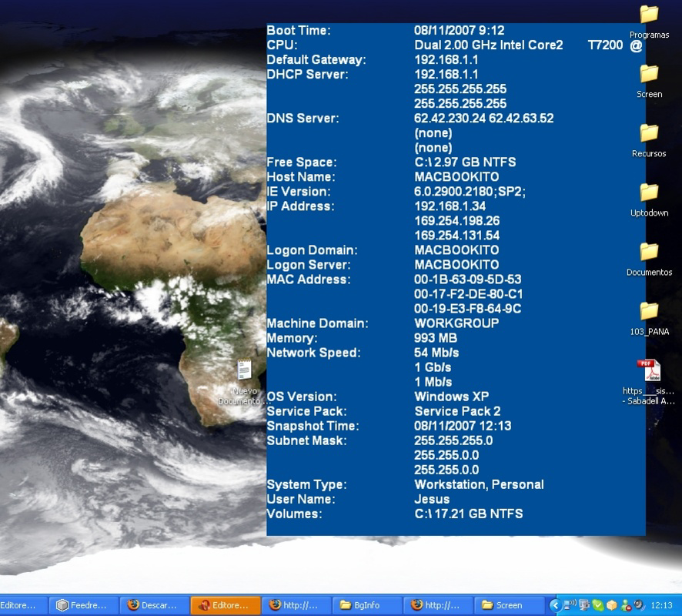Click the two-monitors network tray icon
The width and height of the screenshot is (682, 616).
coord(584,605)
